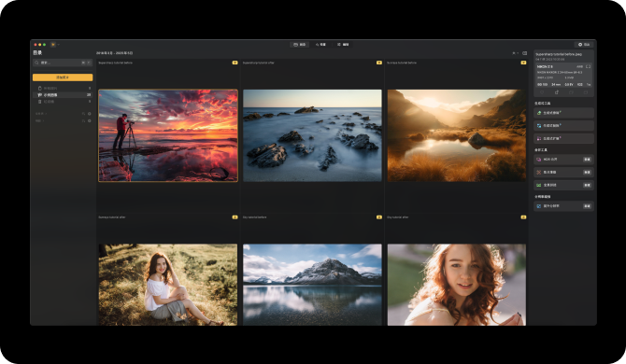This screenshot has height=364, width=626.
Task: Click yellow badge on Sunrays tutorial after
Action: [x=235, y=217]
